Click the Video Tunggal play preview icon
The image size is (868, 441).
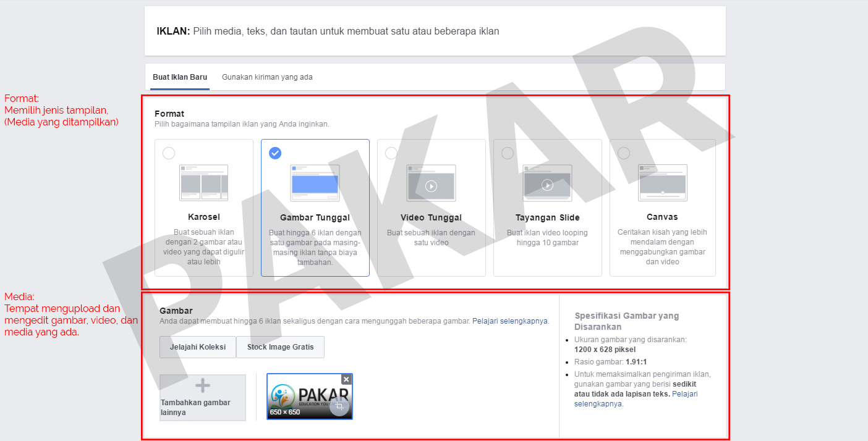click(432, 182)
